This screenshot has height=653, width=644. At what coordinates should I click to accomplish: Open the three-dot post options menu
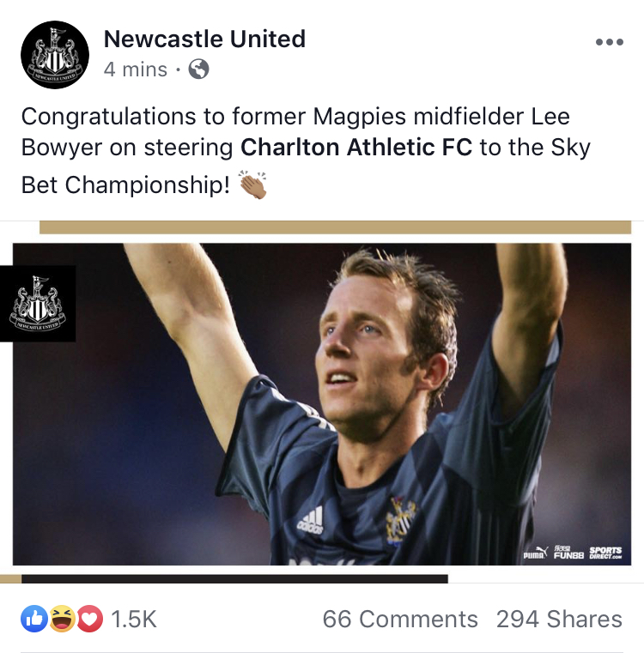(610, 42)
